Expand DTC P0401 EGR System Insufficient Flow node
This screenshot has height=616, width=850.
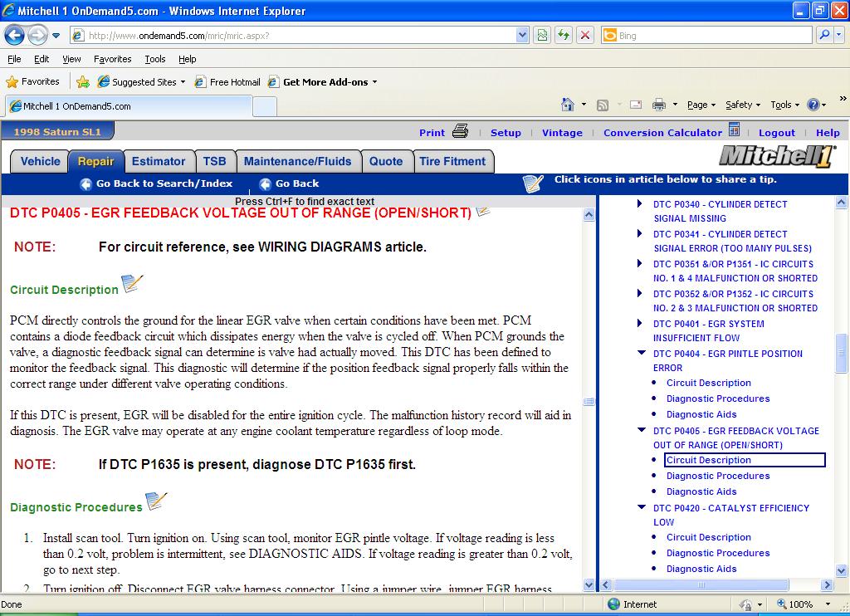click(x=640, y=323)
